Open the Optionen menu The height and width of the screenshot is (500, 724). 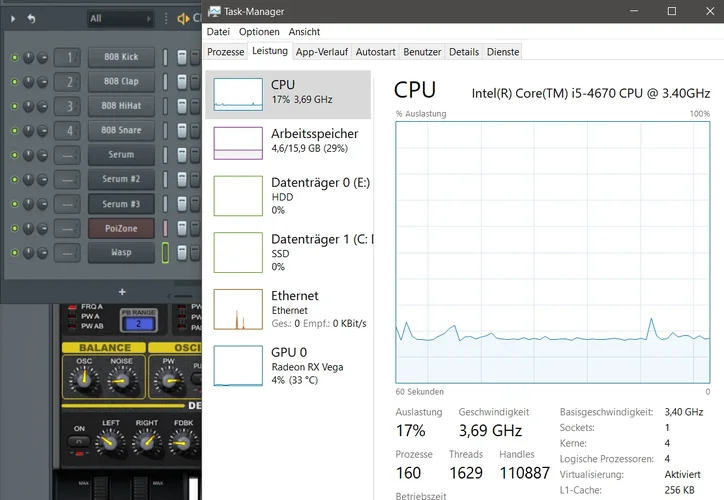coord(259,32)
